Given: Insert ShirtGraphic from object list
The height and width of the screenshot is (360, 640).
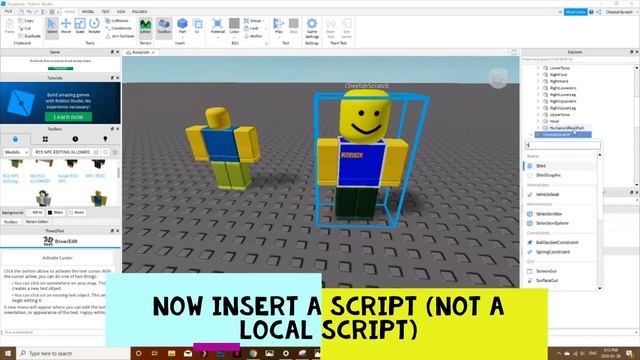Looking at the screenshot, I should [560, 175].
